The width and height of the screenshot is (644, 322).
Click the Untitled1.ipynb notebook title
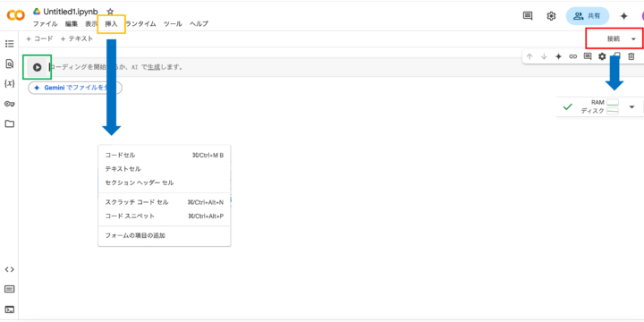71,12
